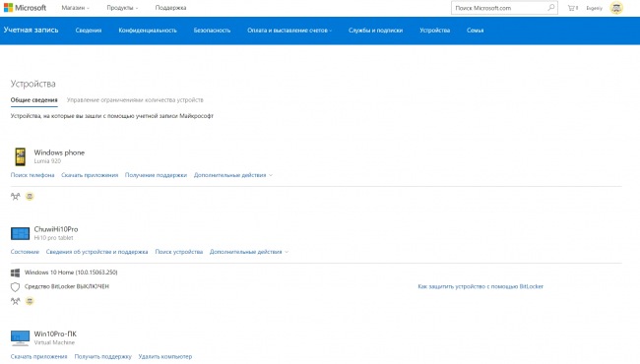Click Удалить компьютер link

pos(164,357)
